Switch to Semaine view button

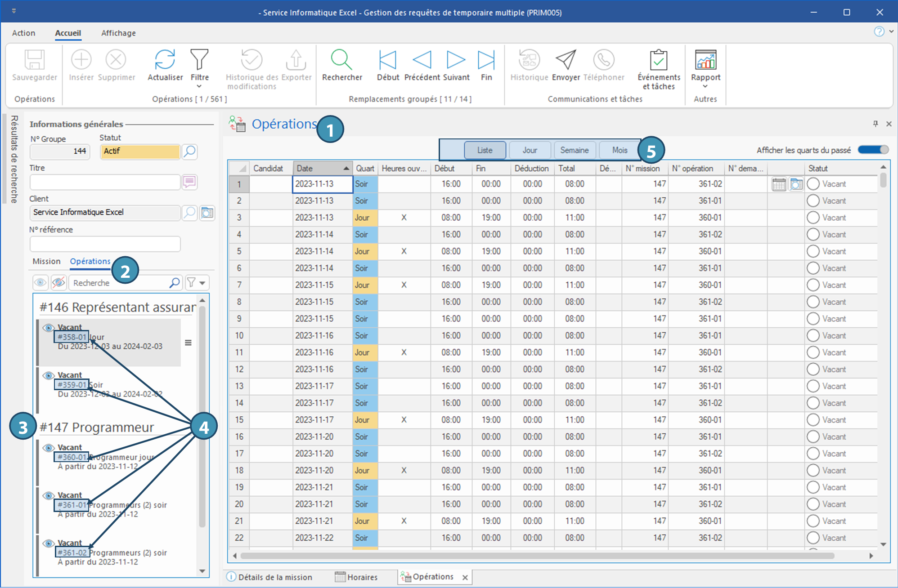574,150
